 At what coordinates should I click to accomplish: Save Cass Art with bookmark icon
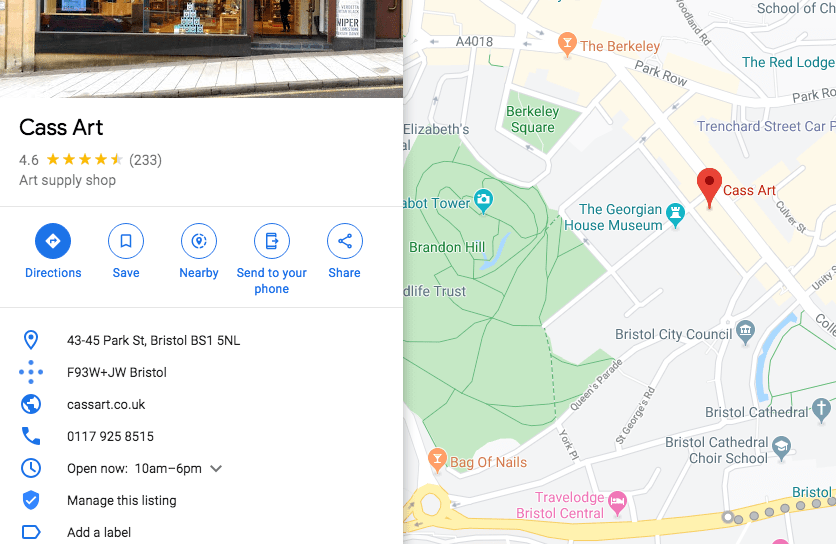(x=126, y=241)
